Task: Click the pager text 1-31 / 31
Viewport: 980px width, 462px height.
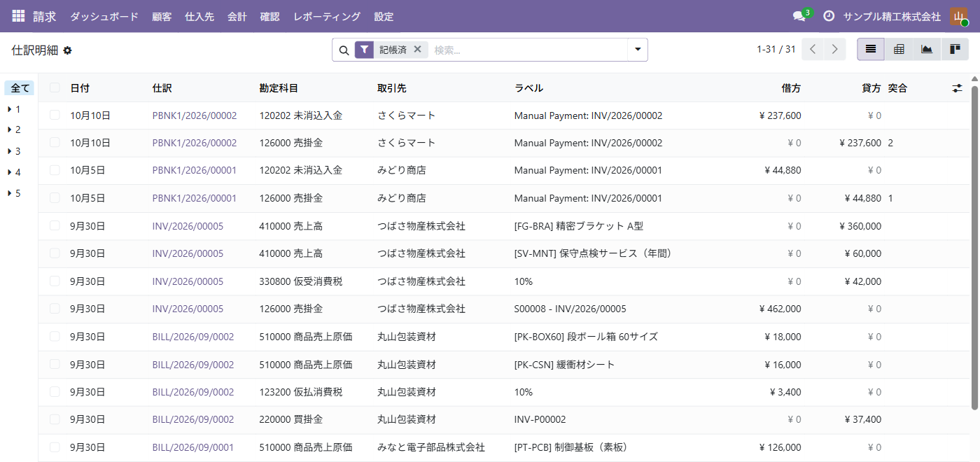Action: tap(776, 49)
